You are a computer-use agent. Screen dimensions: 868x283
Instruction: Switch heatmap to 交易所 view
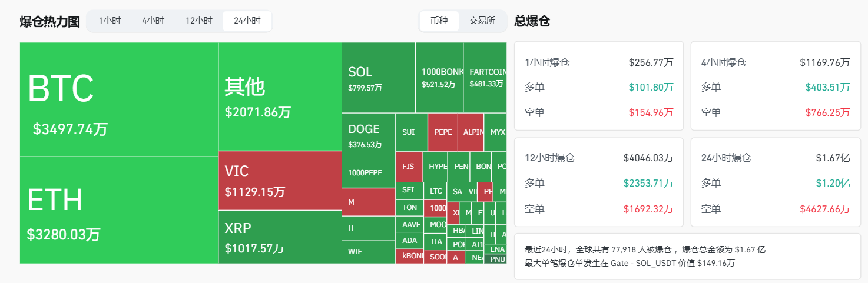(x=482, y=21)
